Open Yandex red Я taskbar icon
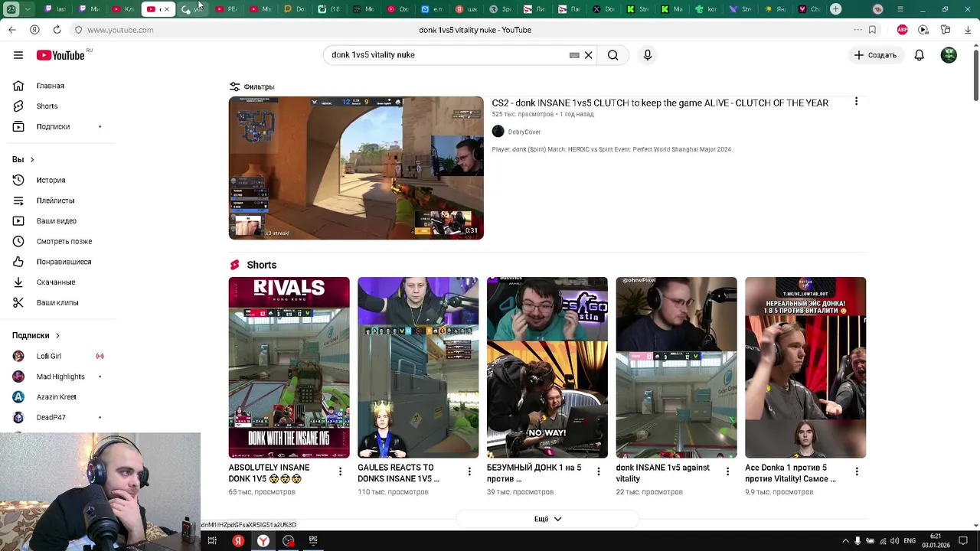The image size is (980, 551). [238, 540]
